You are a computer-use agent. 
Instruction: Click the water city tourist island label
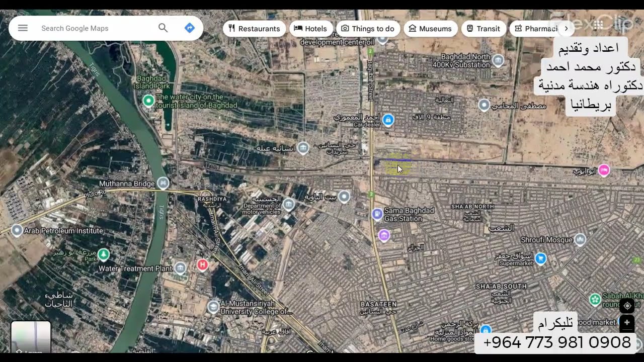coord(196,101)
